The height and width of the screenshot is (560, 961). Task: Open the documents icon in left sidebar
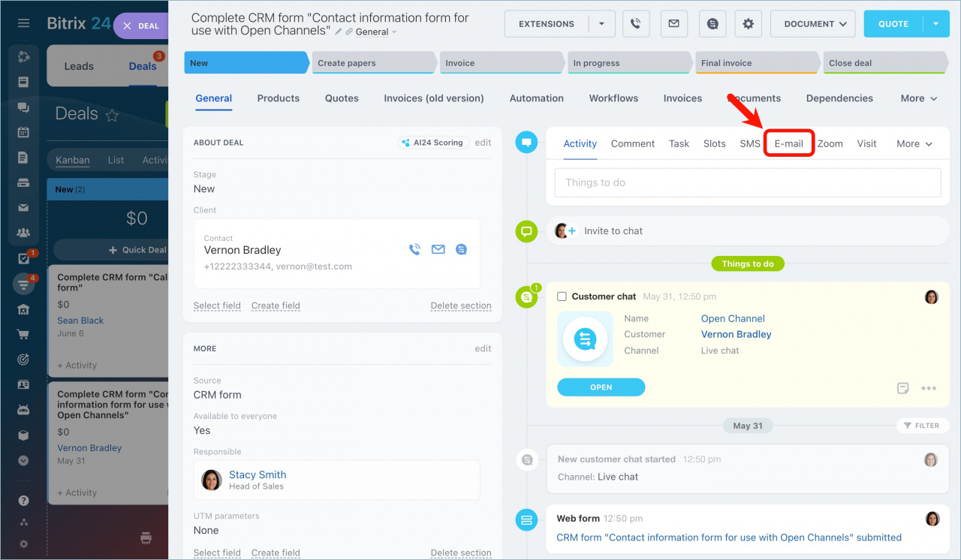[x=23, y=158]
